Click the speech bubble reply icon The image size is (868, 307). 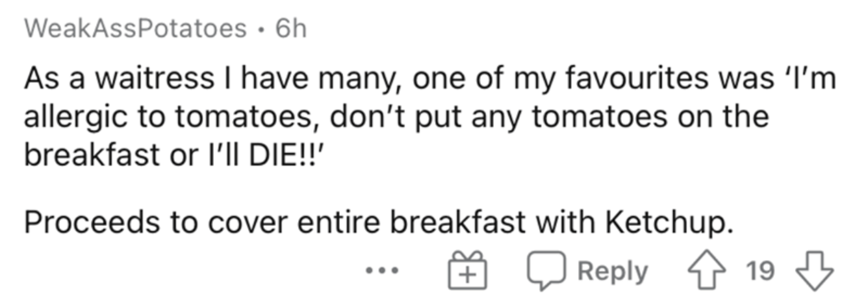545,272
